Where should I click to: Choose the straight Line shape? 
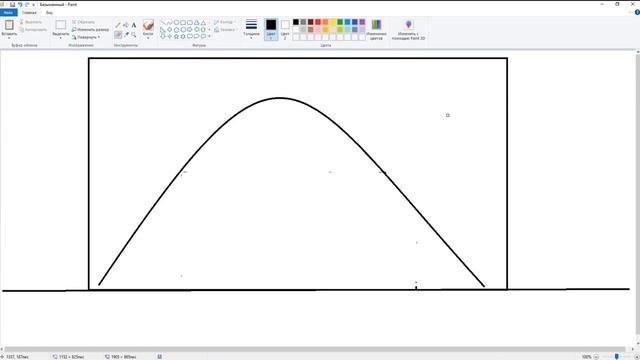(x=163, y=23)
